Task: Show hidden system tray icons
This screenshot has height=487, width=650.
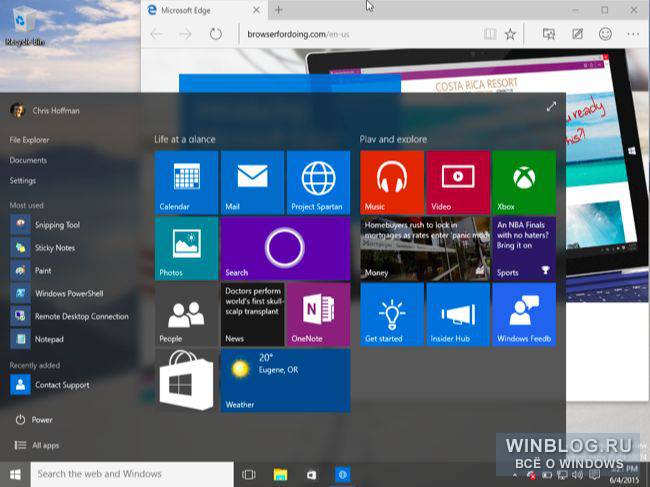Action: click(514, 475)
